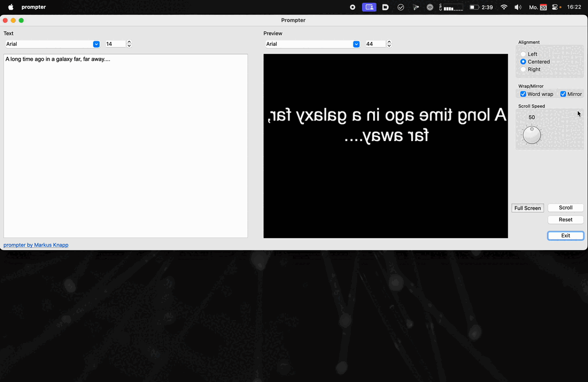Select Centered alignment radio button
588x382 pixels.
pyautogui.click(x=523, y=62)
